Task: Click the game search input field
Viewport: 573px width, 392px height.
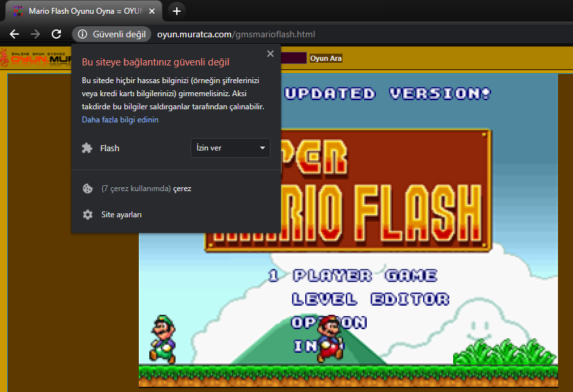Action: [293, 58]
